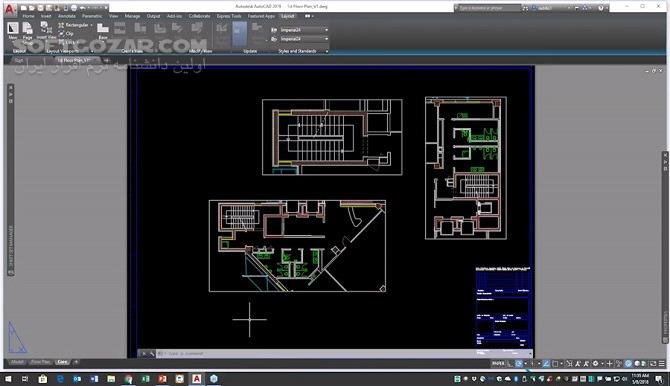The width and height of the screenshot is (670, 386).
Task: Click the Lock viewport tool
Action: 68,41
